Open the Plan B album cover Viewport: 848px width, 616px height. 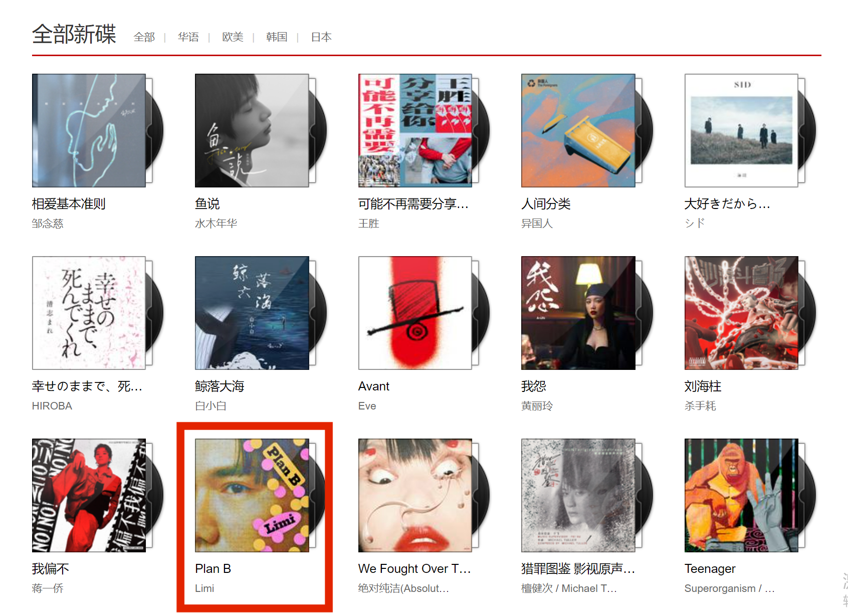pos(252,495)
